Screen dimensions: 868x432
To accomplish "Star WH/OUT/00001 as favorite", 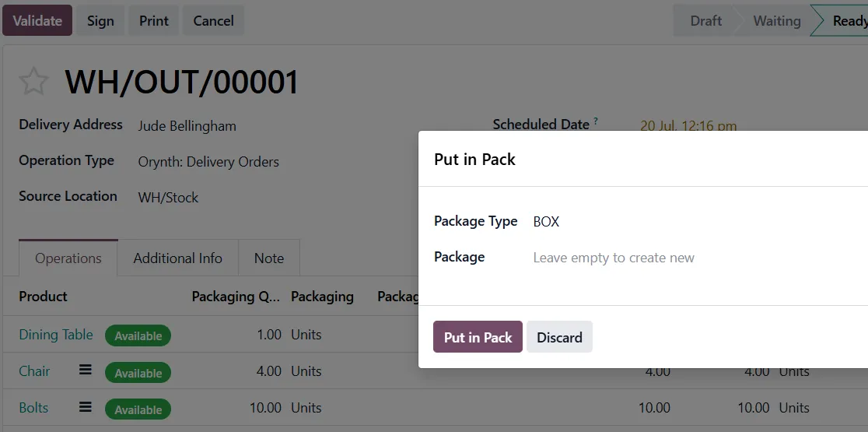I will coord(33,82).
